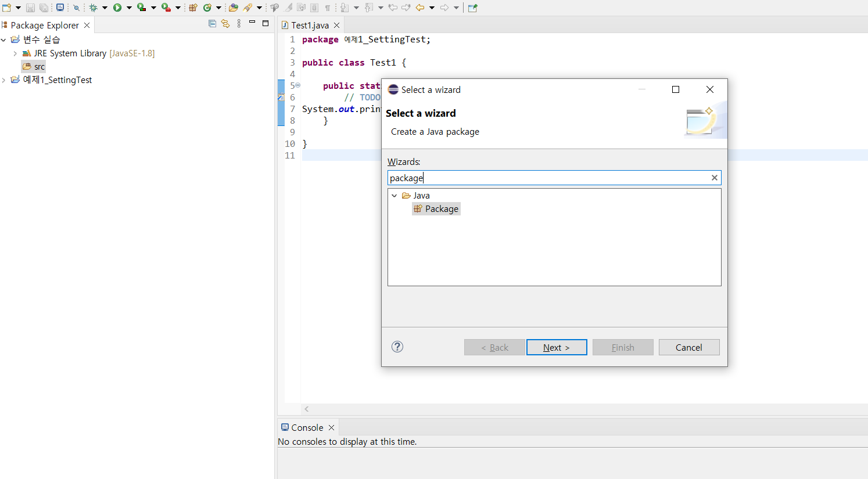Open wizard Help question mark
The image size is (868, 479).
coord(397,347)
